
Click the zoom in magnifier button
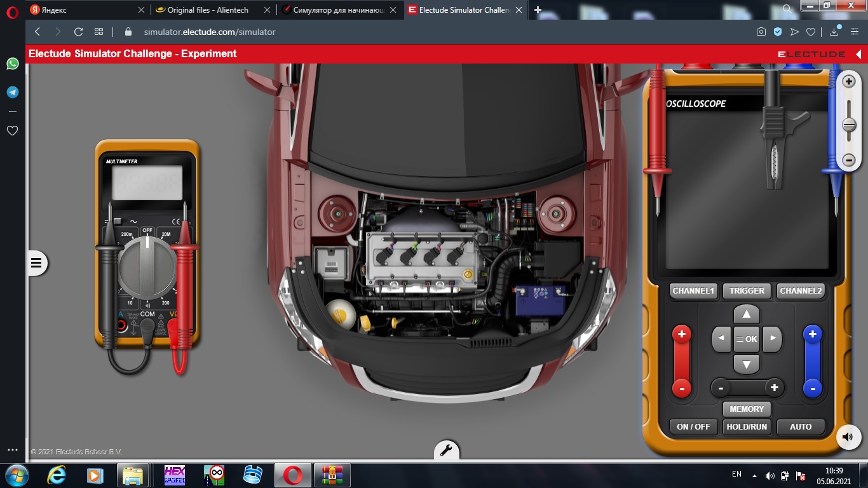coord(849,81)
